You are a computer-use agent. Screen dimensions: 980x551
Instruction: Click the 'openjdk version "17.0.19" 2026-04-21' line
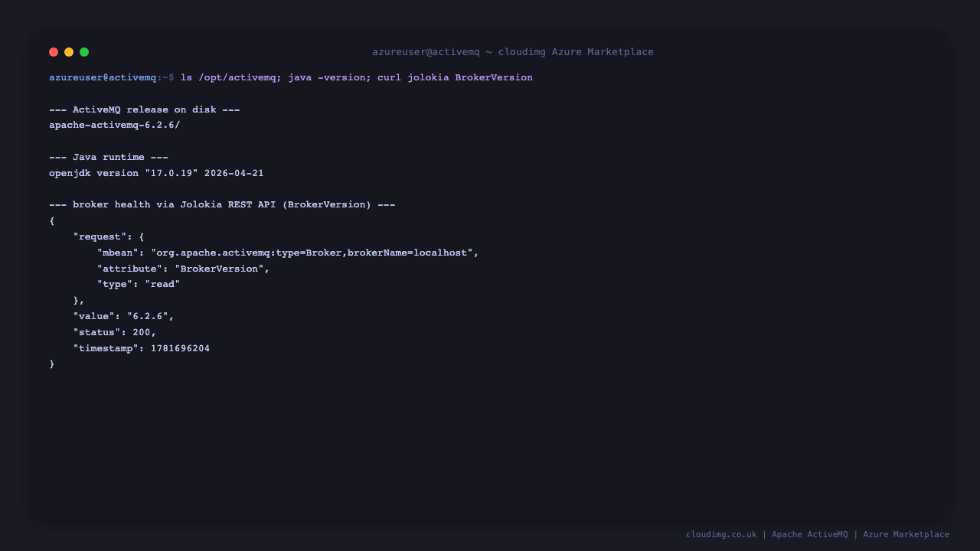[156, 174]
